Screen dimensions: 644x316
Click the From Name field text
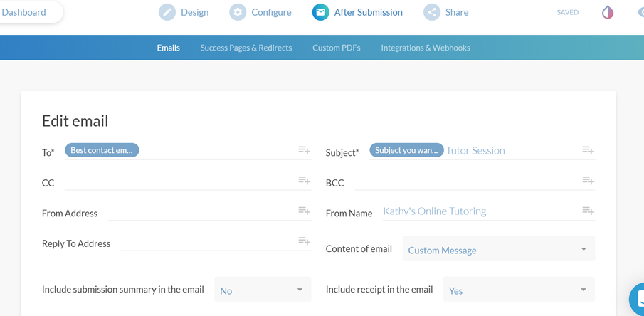click(435, 211)
